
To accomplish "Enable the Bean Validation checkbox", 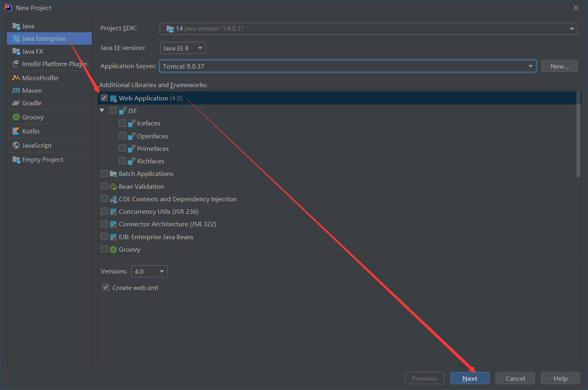I will [104, 186].
